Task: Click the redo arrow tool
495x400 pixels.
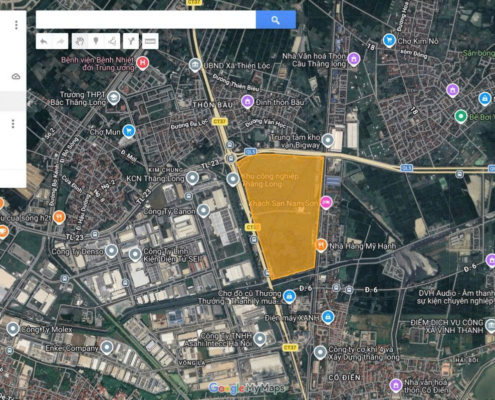Action: [x=60, y=41]
